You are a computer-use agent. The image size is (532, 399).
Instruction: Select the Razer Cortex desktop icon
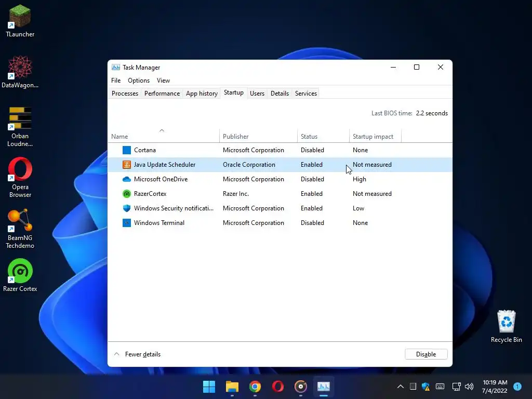[20, 275]
